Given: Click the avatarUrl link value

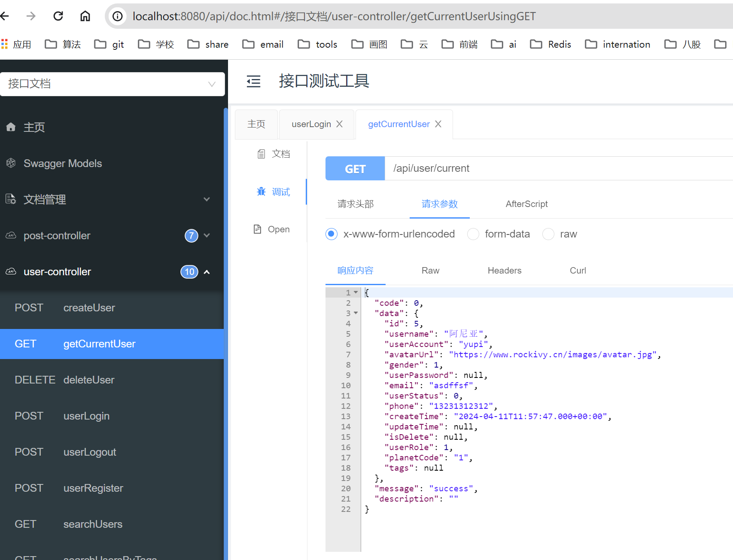Looking at the screenshot, I should click(x=553, y=354).
